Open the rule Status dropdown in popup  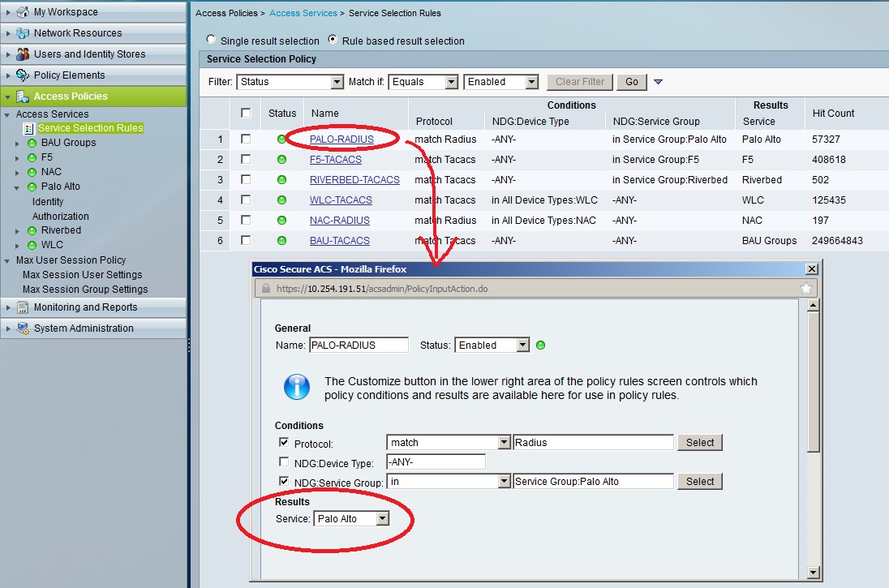(x=492, y=346)
